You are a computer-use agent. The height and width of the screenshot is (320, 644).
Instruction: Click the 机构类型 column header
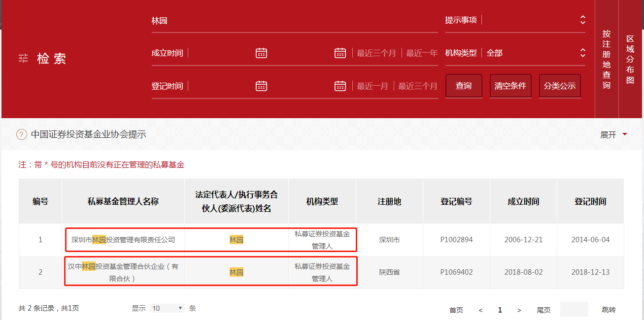click(322, 201)
